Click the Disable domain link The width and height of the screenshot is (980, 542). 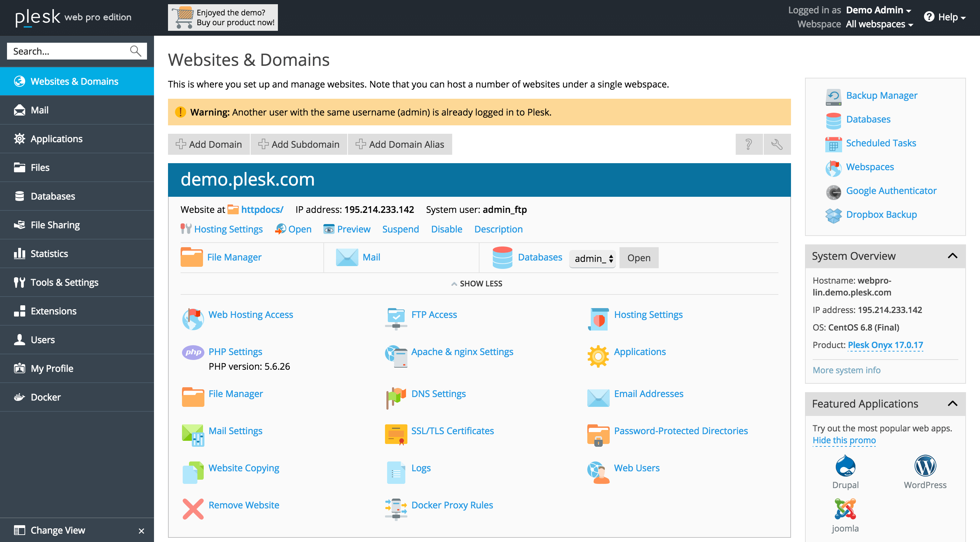click(446, 229)
